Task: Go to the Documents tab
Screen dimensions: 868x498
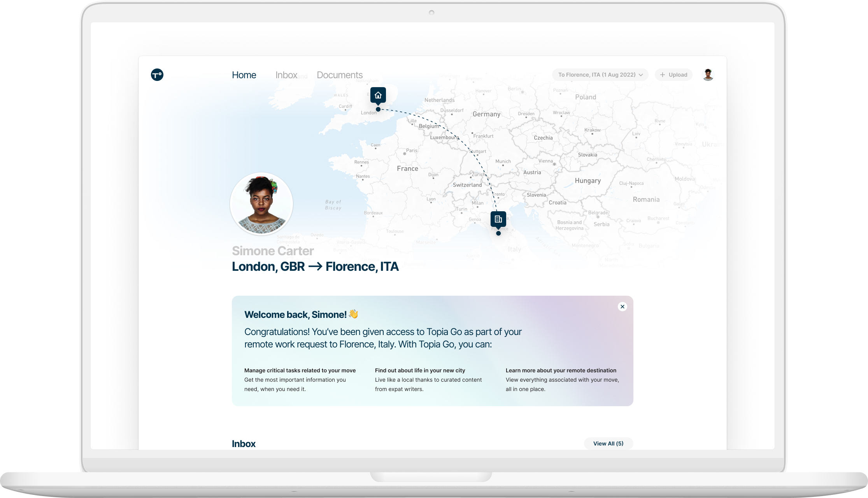Action: (340, 75)
